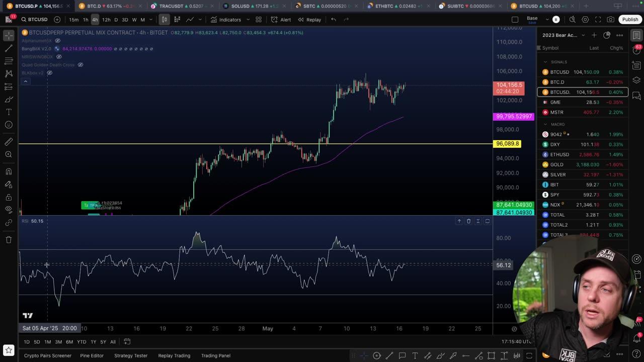Select the 3D timeframe
Image resolution: width=644 pixels, height=362 pixels.
tap(125, 20)
